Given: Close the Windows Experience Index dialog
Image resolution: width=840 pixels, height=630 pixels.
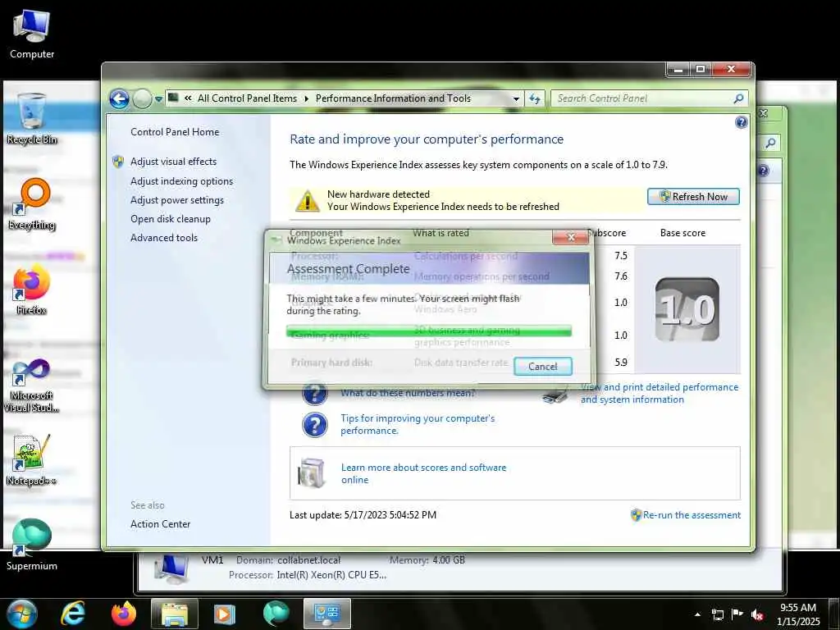Looking at the screenshot, I should point(571,237).
